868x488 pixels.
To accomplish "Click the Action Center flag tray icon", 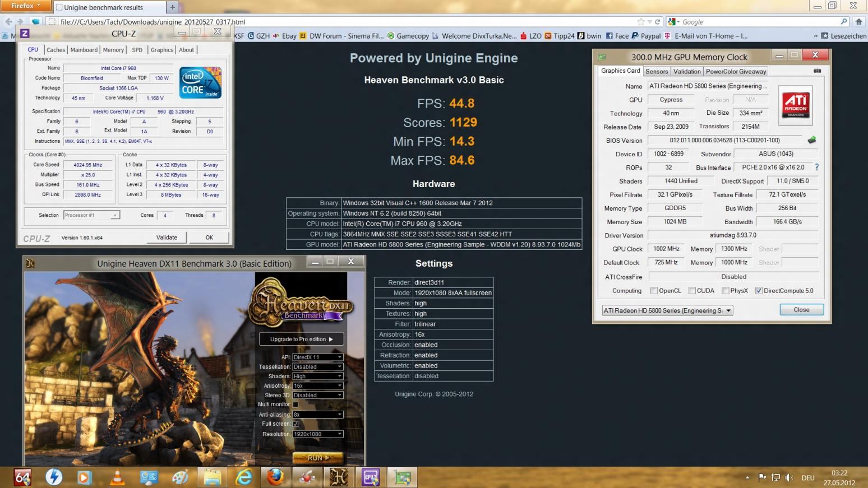I will (x=762, y=477).
